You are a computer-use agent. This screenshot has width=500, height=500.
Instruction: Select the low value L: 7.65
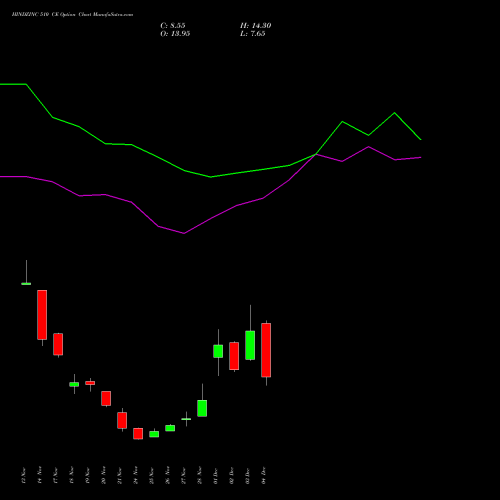(252, 34)
